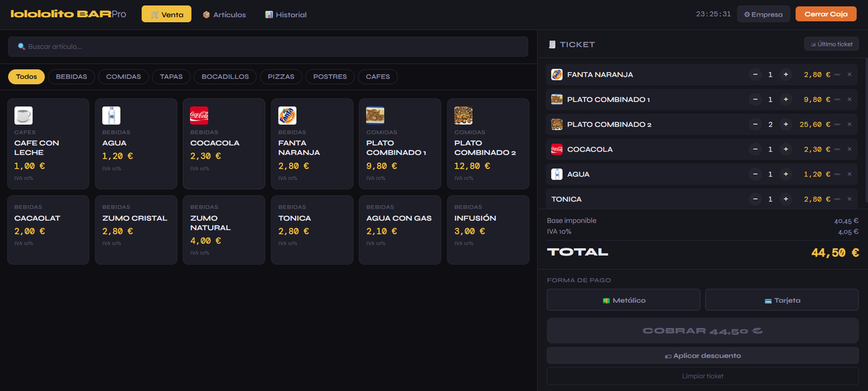Click the Cerrar Caja button
The width and height of the screenshot is (868, 391).
(826, 14)
